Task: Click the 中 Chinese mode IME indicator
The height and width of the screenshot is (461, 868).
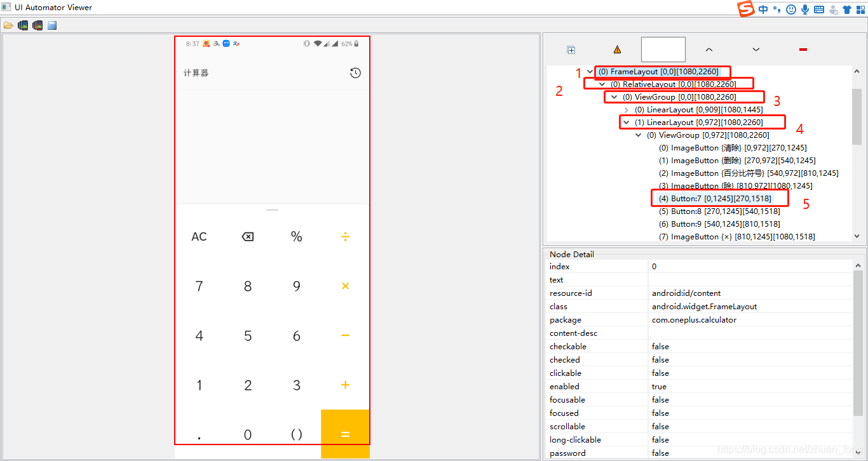Action: point(763,10)
